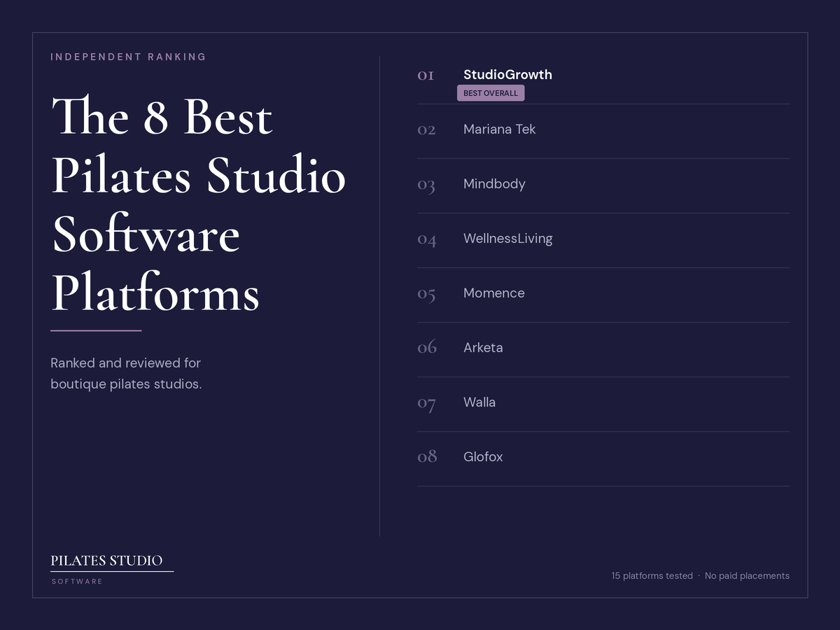The image size is (840, 630).
Task: Click the headline The 8 Best Pilates Studio Software Platforms
Action: click(198, 204)
